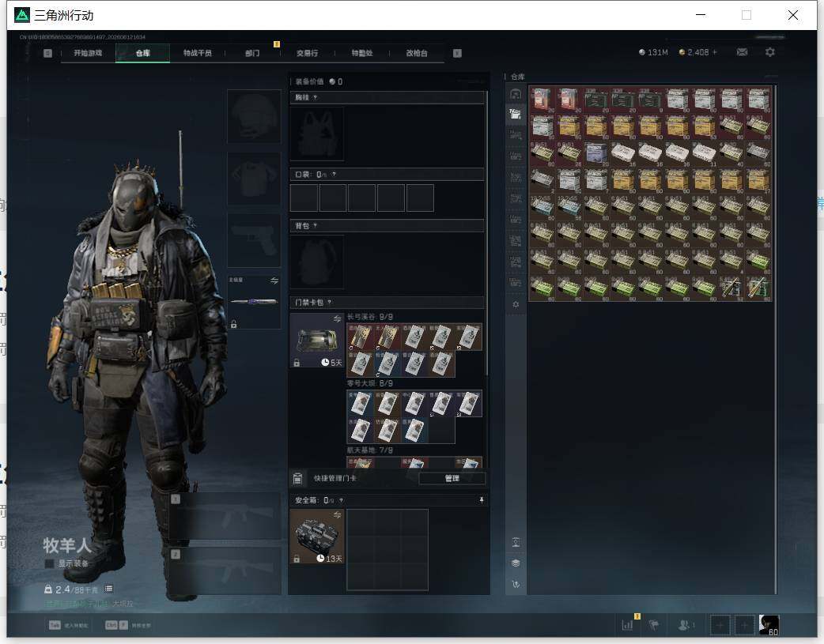Click the rifle cartridge item at warehouse bottom-right
This screenshot has height=644, width=824.
758,288
